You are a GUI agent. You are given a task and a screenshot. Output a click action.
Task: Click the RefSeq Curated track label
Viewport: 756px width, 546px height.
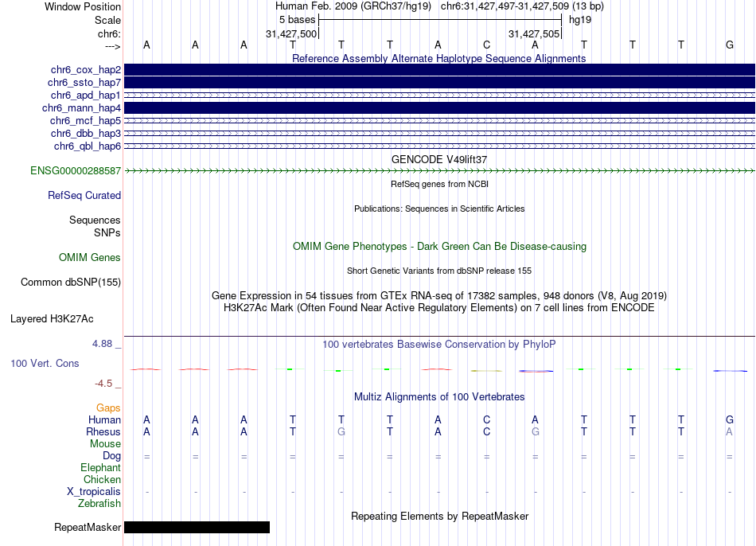pyautogui.click(x=84, y=195)
